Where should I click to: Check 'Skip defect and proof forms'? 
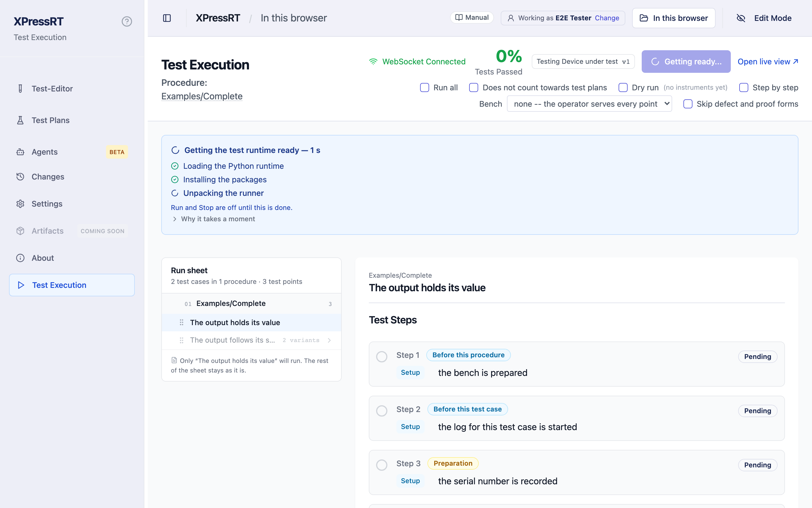[687, 104]
